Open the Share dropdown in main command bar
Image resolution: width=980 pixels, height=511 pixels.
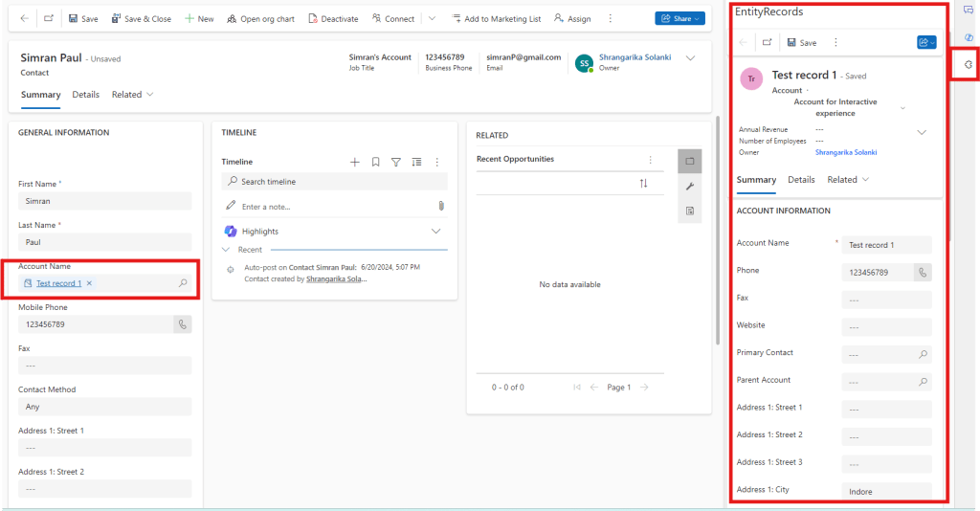click(680, 18)
